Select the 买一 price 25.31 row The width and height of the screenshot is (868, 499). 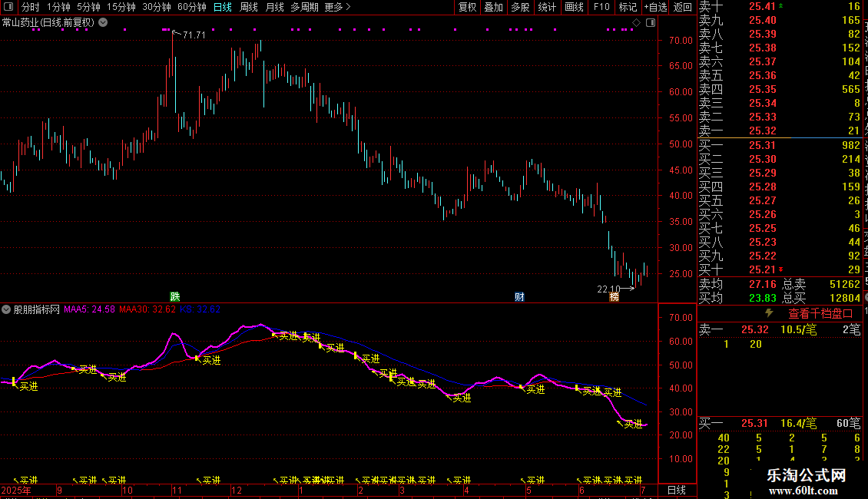(780, 145)
